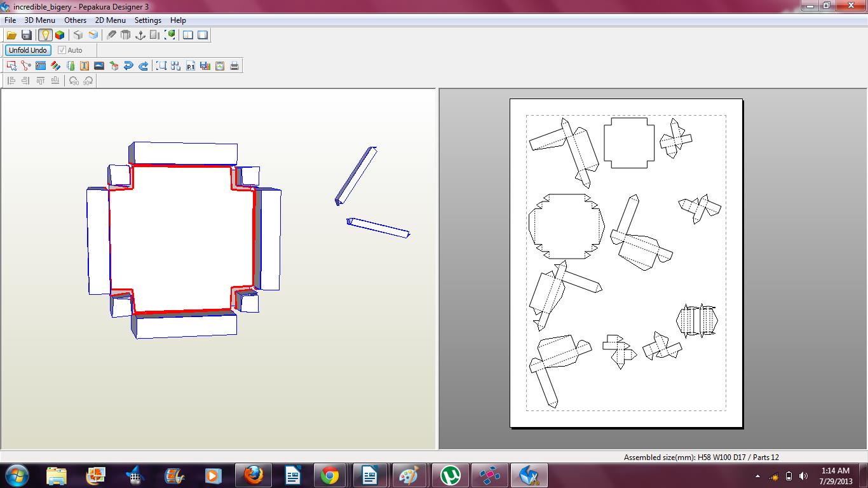This screenshot has width=868, height=488.
Task: Click the gray cylinder icon in the top toolbar
Action: (126, 35)
